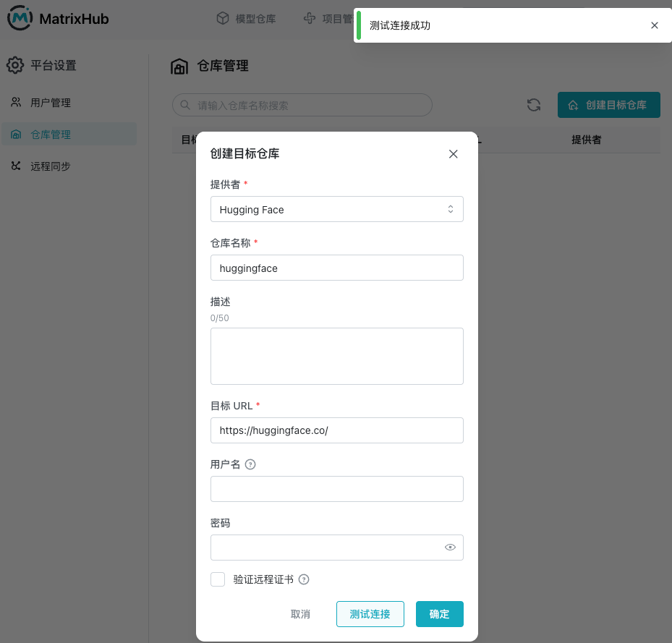
Task: Click the 远程同步 sync icon
Action: click(x=16, y=166)
